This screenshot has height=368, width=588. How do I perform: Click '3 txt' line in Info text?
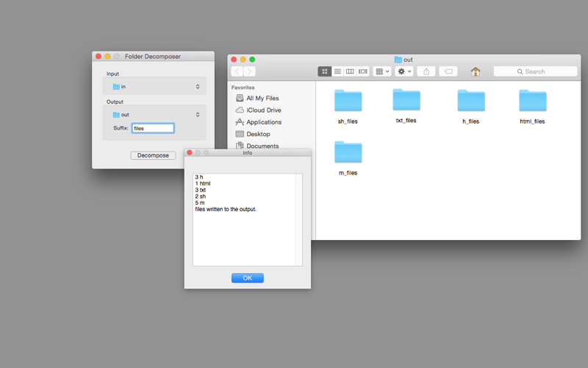[201, 190]
